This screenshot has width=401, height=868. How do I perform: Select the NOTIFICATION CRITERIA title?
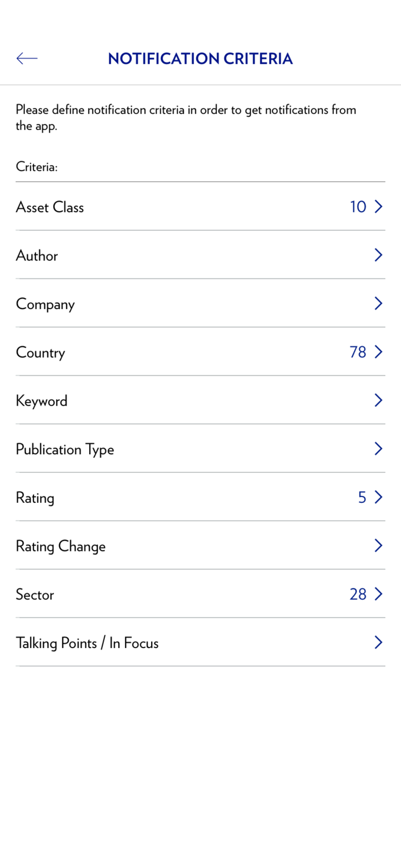point(200,58)
